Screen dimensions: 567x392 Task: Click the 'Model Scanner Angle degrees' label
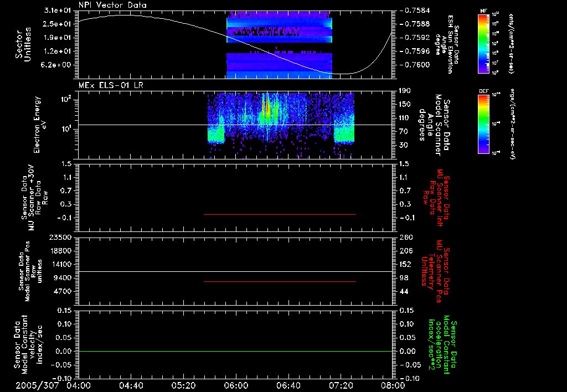tap(434, 125)
